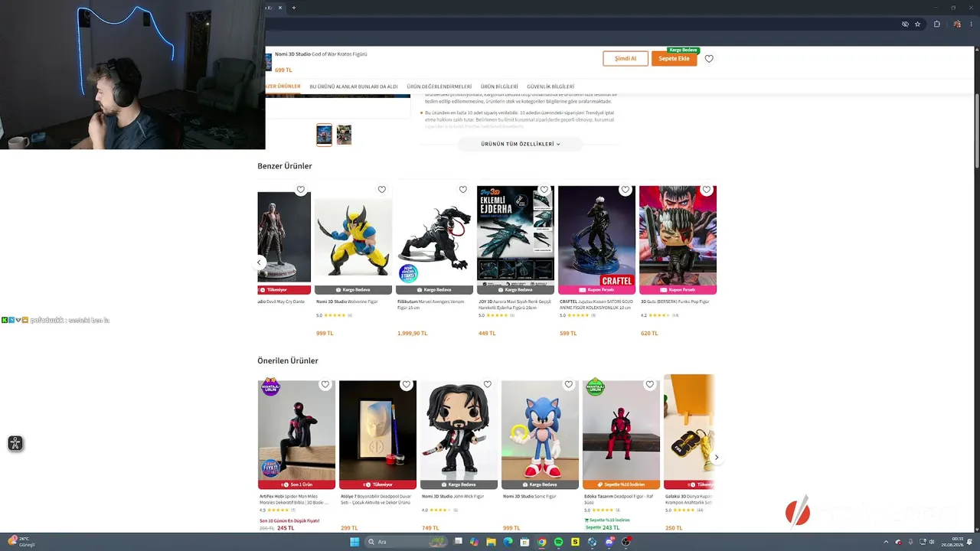The image size is (980, 551).
Task: Open Microsoft Edge from the taskbar
Action: pyautogui.click(x=508, y=542)
